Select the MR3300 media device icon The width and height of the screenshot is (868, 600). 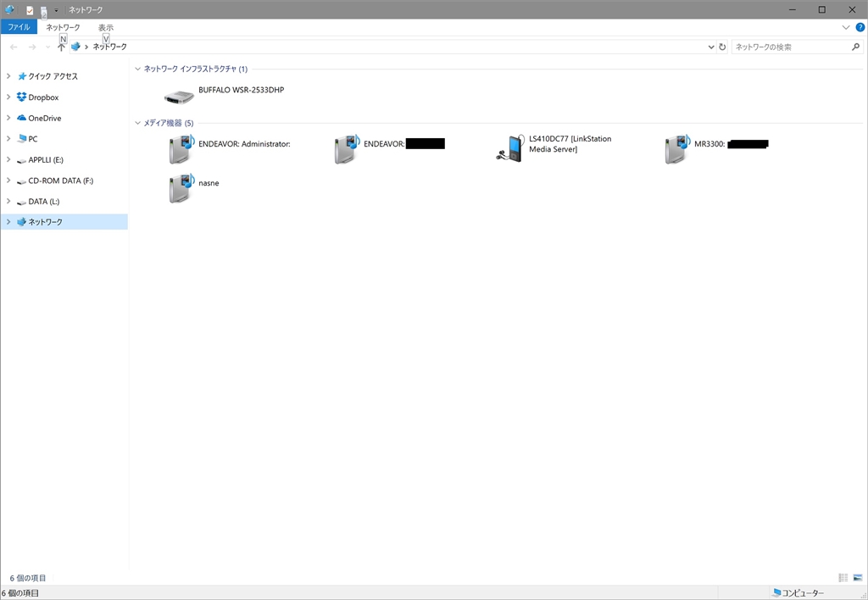click(678, 148)
